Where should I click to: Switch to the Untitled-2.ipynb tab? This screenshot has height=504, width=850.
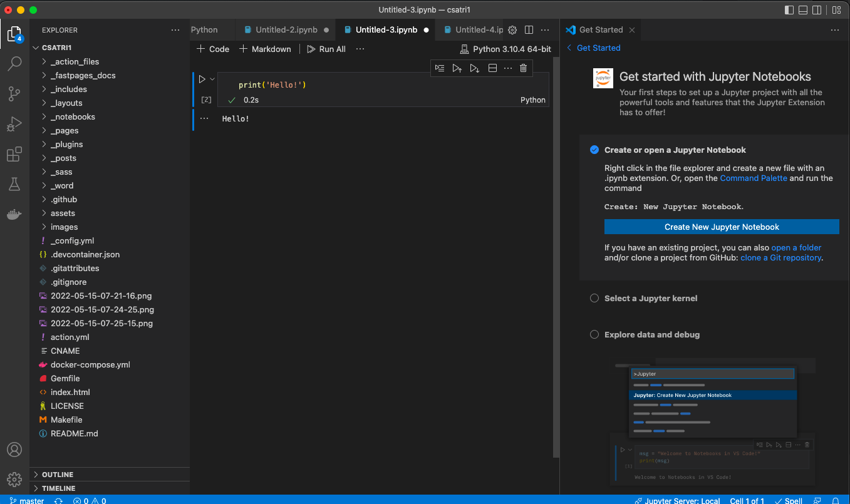(286, 30)
